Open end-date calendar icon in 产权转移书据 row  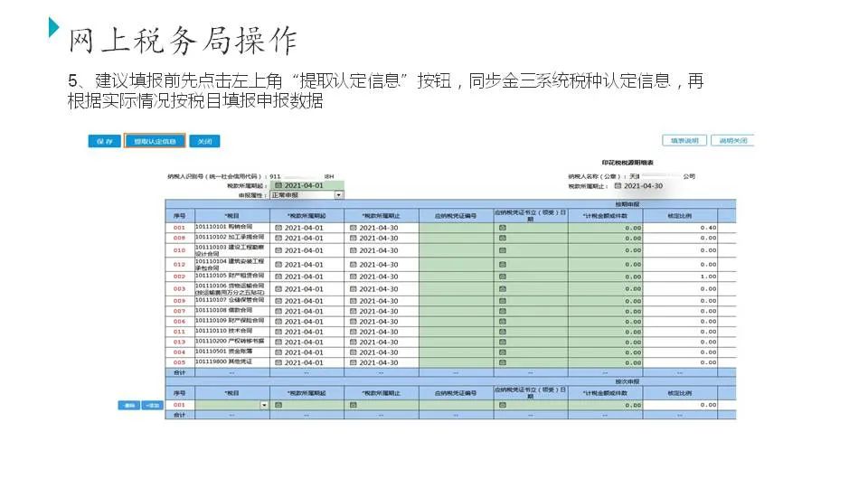point(354,342)
